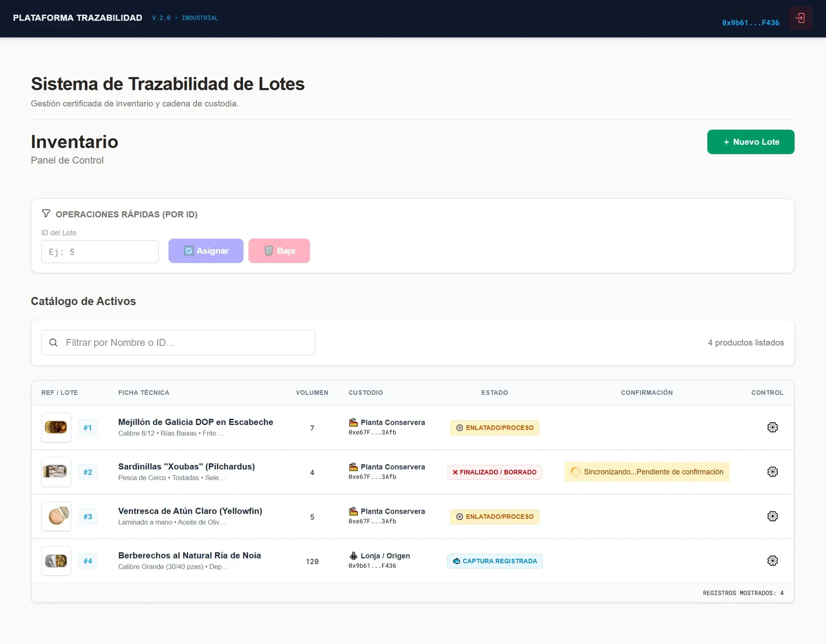Screen dimensions: 826x644
Task: Click the CAPTURA REGISTRADA status badge
Action: point(494,561)
